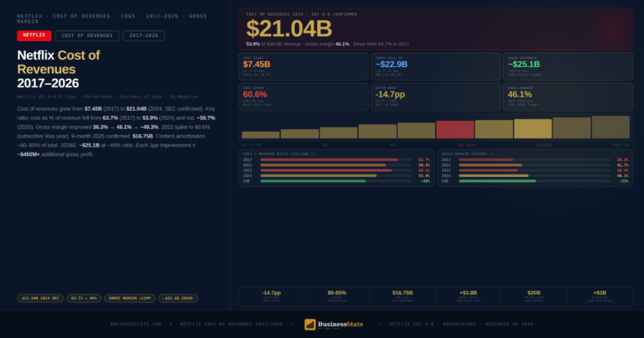
Task: Click the 26E gross margin green bar
Action: pyautogui.click(x=497, y=181)
